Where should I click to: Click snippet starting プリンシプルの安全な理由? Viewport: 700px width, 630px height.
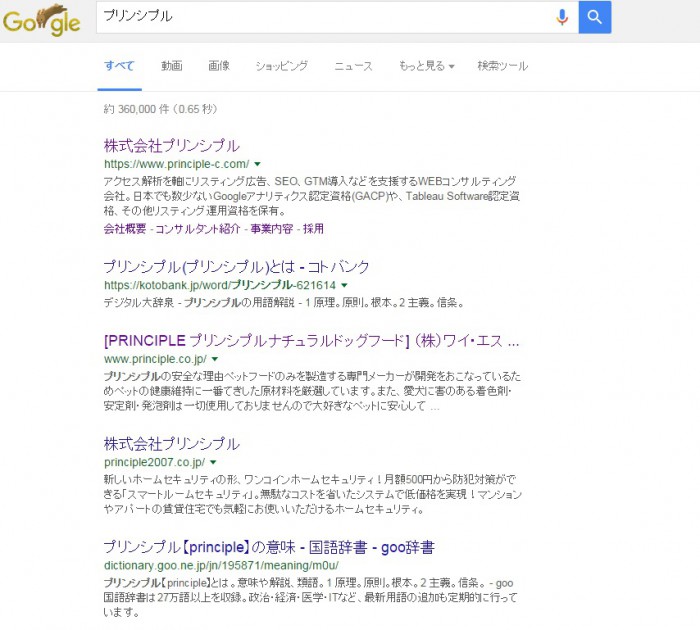(x=312, y=391)
